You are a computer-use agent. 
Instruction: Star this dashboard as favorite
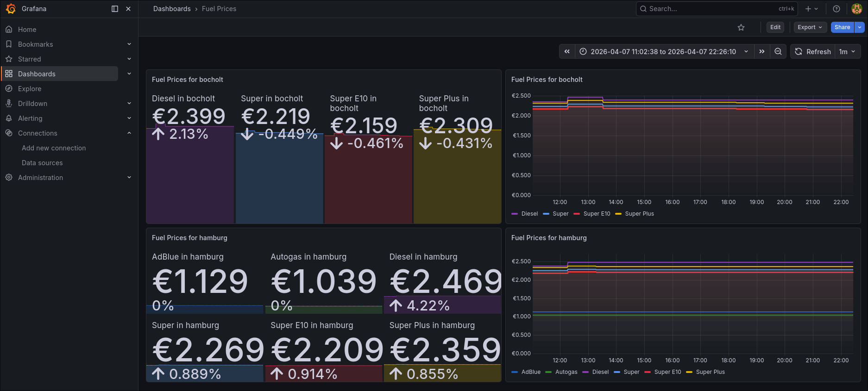tap(741, 27)
